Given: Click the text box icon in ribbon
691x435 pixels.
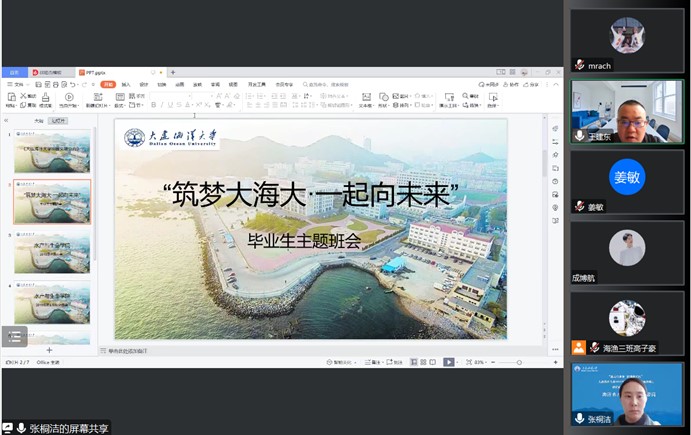Looking at the screenshot, I should (365, 98).
